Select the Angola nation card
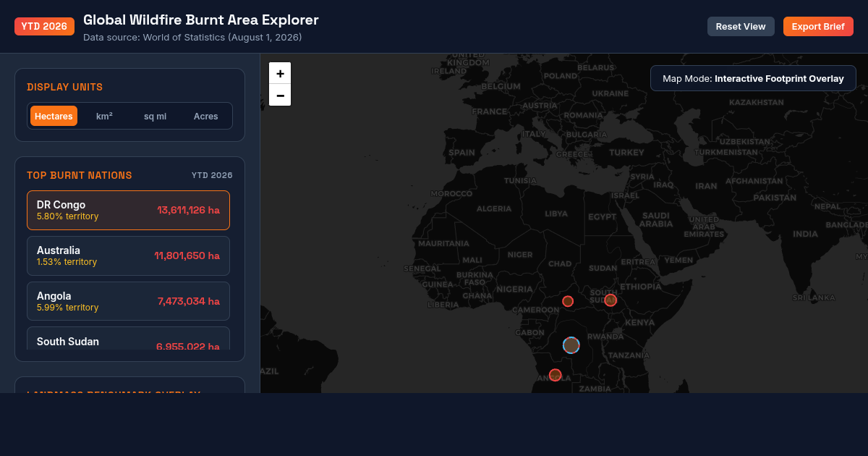868x456 pixels. click(128, 301)
